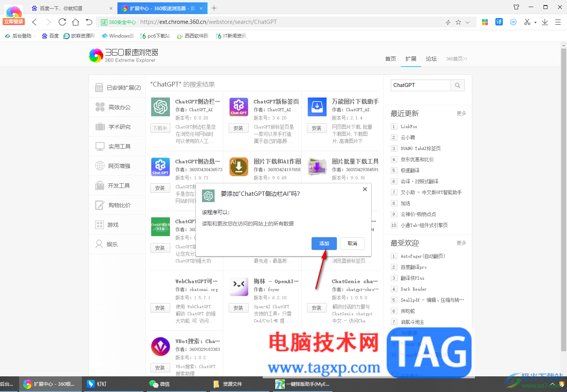Open the skin changer shirt icon

(x=516, y=7)
